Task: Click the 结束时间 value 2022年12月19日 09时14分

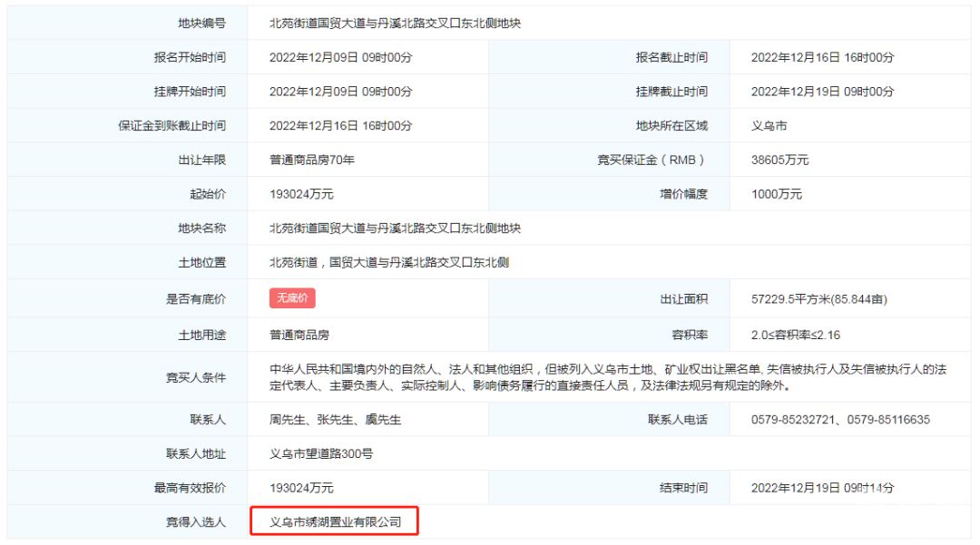Action: click(x=822, y=488)
